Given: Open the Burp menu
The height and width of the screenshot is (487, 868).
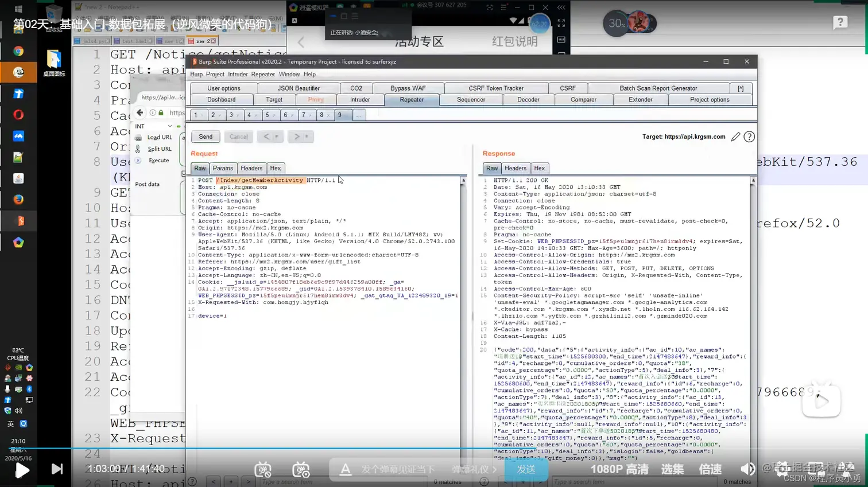Looking at the screenshot, I should 196,74.
